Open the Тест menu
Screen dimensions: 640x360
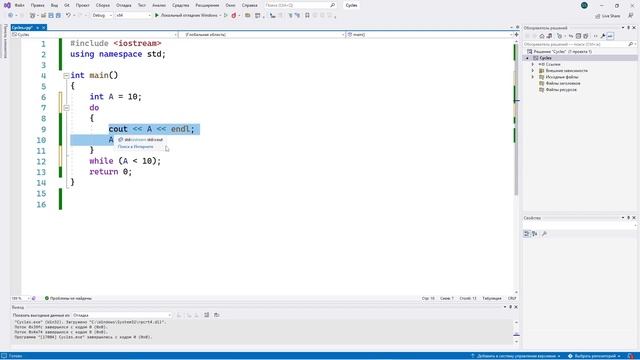[142, 5]
